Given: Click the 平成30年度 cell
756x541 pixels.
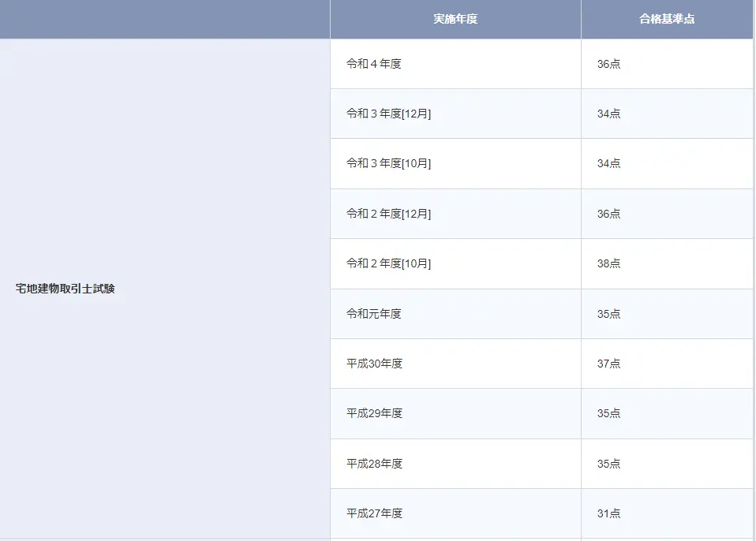Looking at the screenshot, I should tap(455, 364).
